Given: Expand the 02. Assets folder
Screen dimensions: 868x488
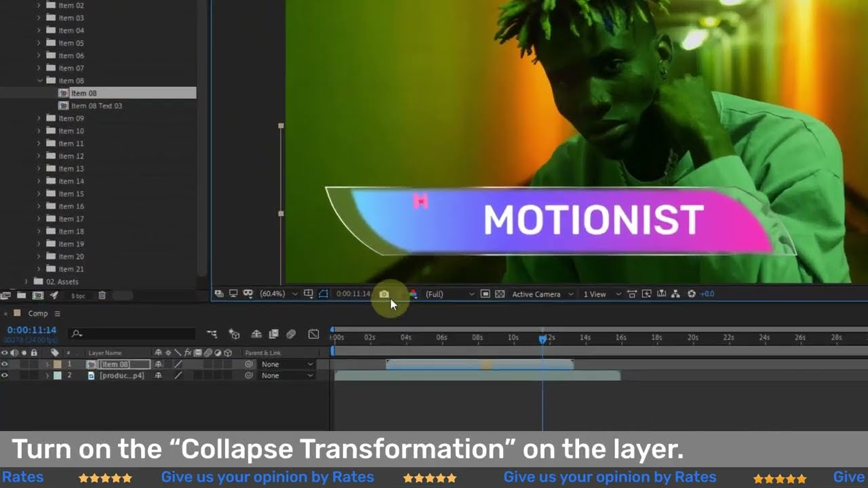Looking at the screenshot, I should 26,282.
